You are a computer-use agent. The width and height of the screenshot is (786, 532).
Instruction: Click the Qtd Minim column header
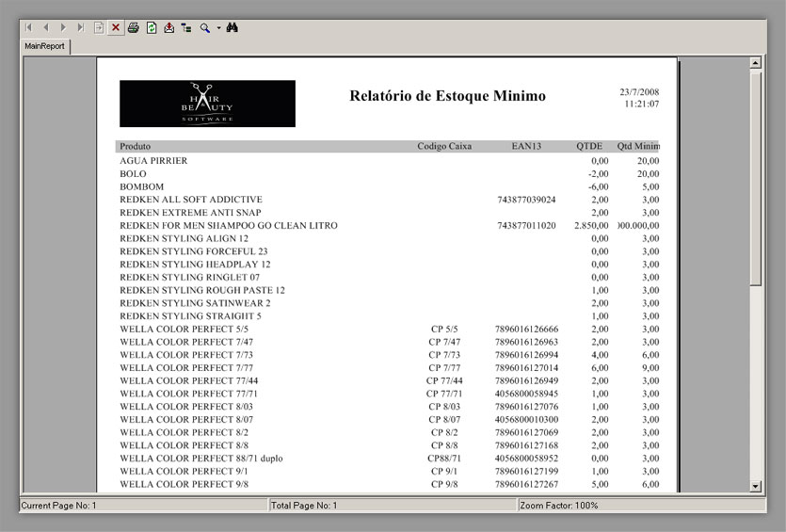click(x=638, y=146)
